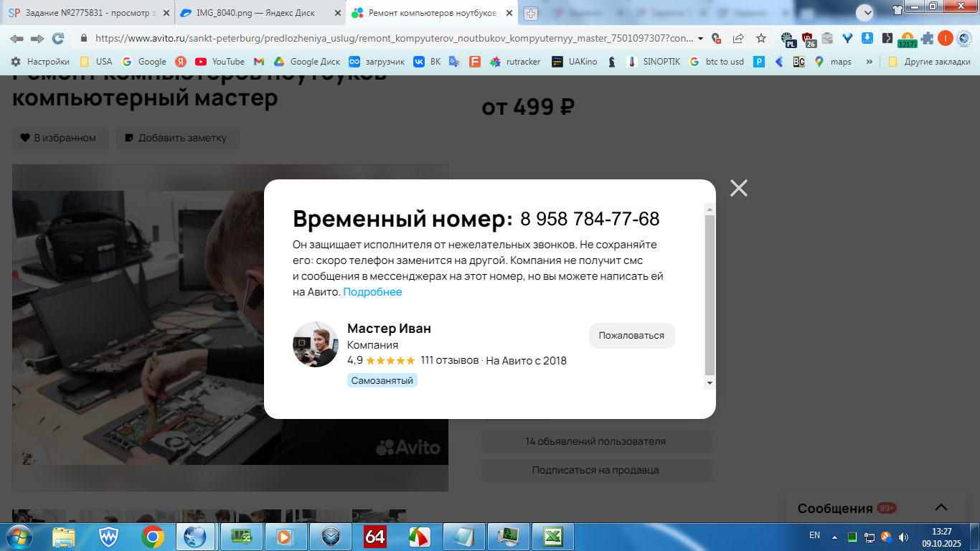This screenshot has height=551, width=980.
Task: Open a new browser tab
Action: (531, 13)
